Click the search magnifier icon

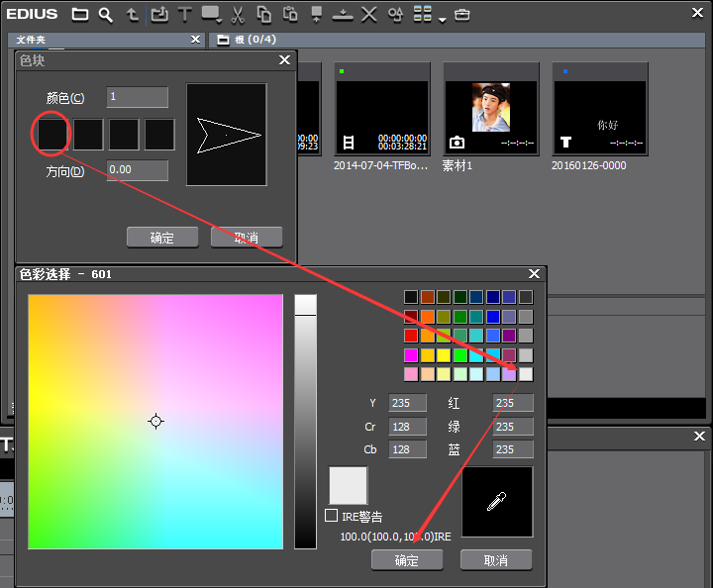106,15
